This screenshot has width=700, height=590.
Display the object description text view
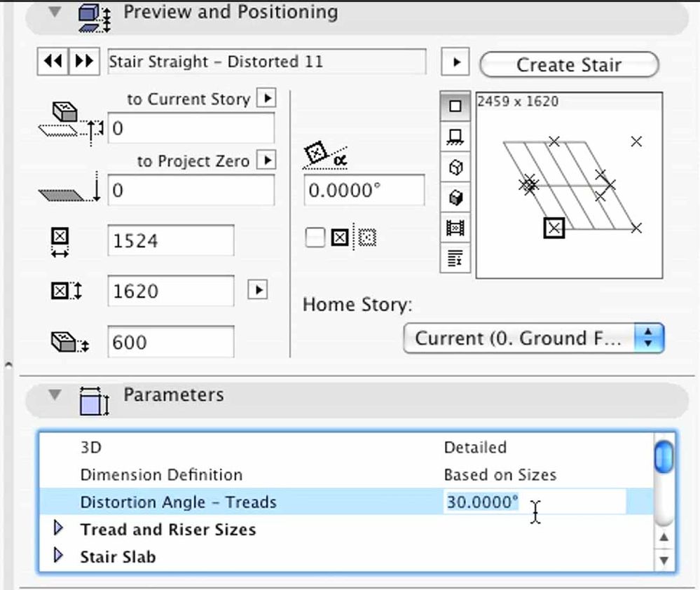pos(454,257)
